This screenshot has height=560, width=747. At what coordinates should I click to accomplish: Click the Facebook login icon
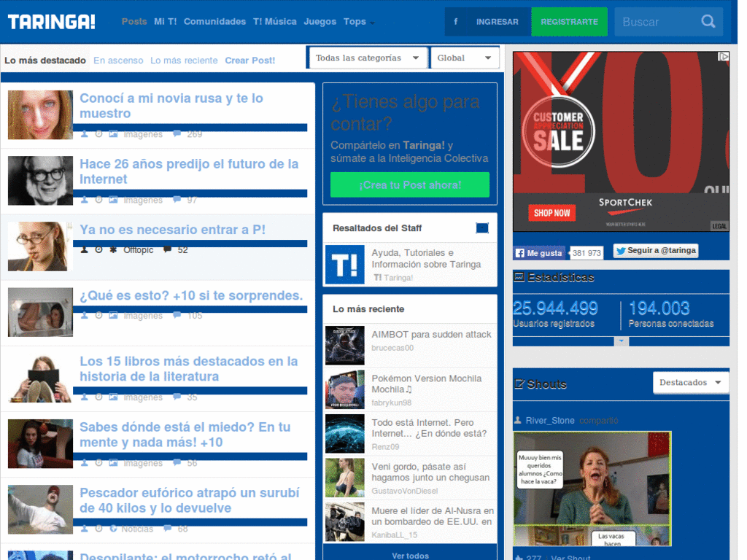456,22
